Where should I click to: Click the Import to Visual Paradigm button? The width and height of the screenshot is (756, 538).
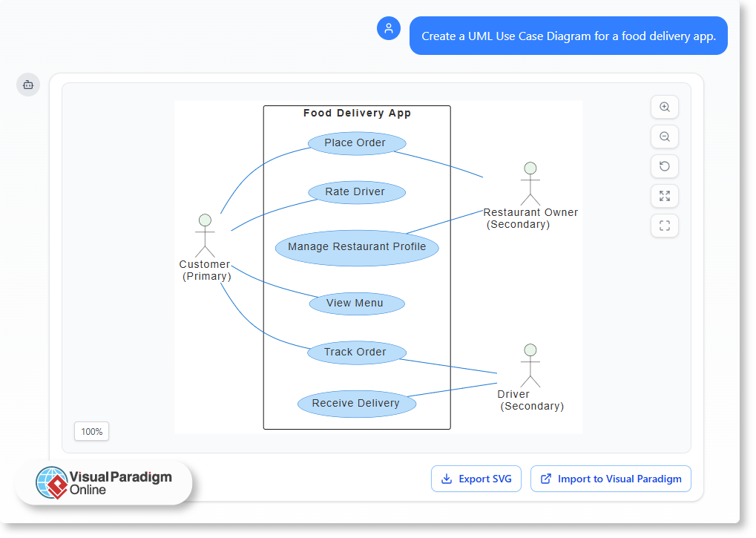610,479
